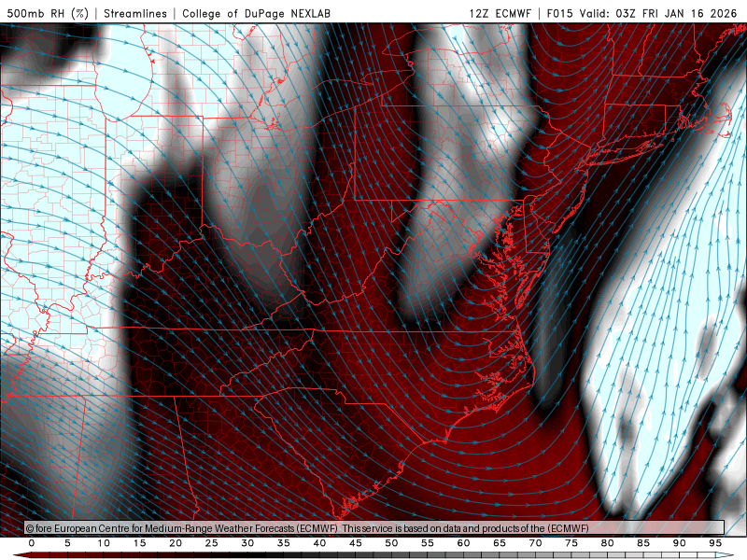Click the "70" colorbar scale label
The height and width of the screenshot is (560, 747).
(535, 543)
